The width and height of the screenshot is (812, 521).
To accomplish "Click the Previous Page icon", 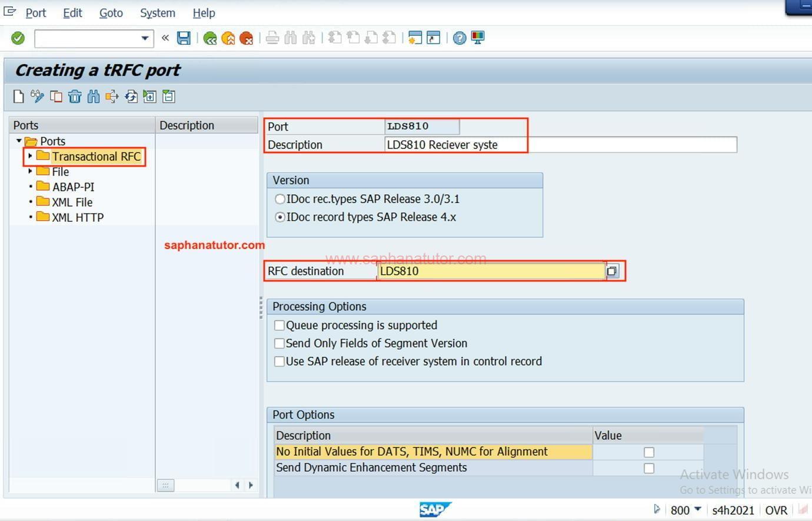I will tap(353, 38).
